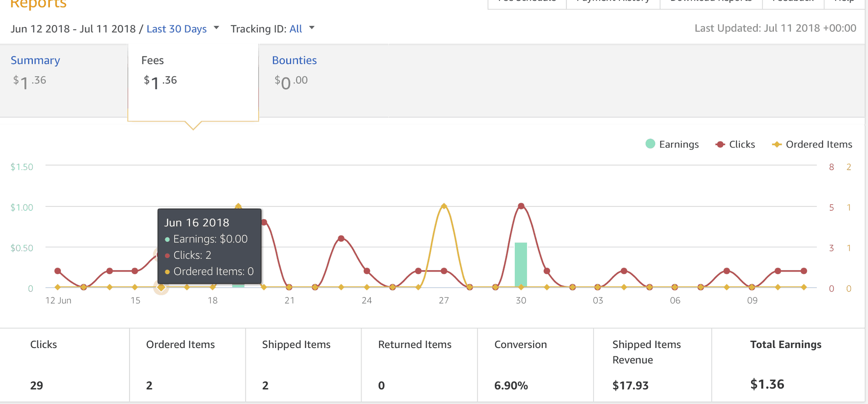The width and height of the screenshot is (868, 404).
Task: Open the Bounties tab
Action: coord(294,60)
